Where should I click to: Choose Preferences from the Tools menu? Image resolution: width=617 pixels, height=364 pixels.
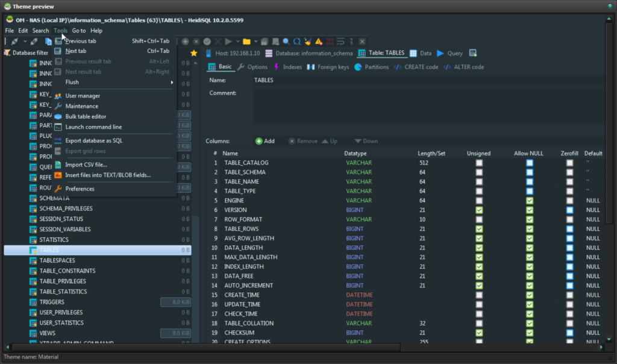click(80, 189)
